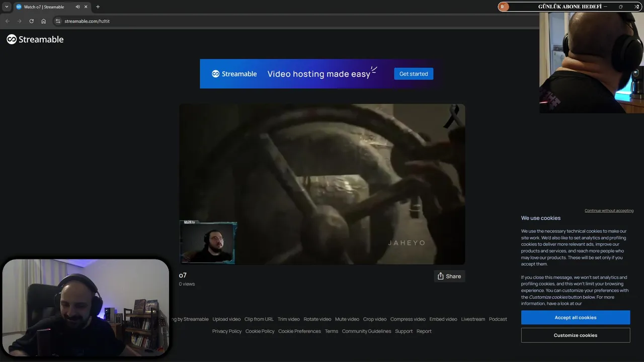This screenshot has width=644, height=362.
Task: Click Continue without accepting
Action: click(x=609, y=211)
